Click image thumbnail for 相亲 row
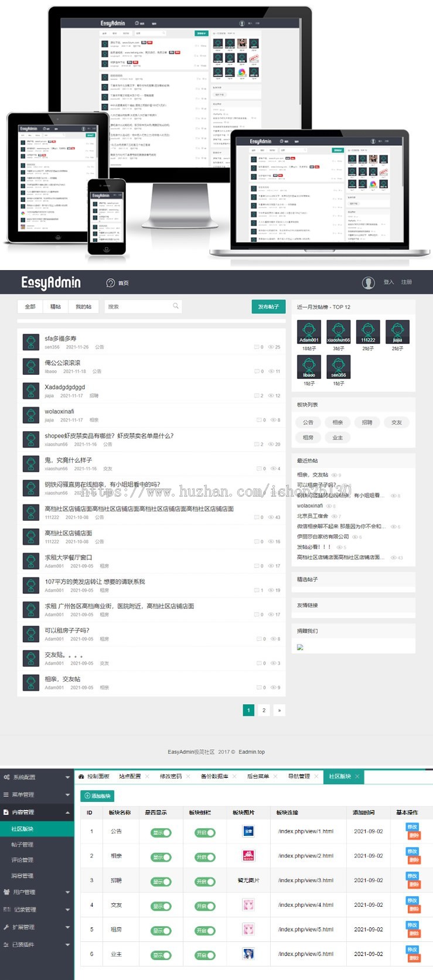 [248, 856]
